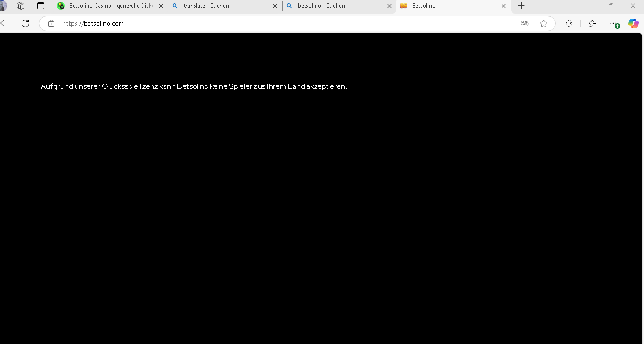This screenshot has height=344, width=644.
Task: Open the Favorites list panel
Action: pyautogui.click(x=592, y=23)
